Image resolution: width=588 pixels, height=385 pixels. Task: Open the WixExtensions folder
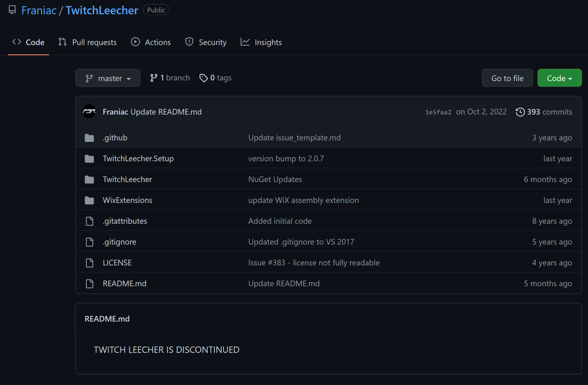tap(127, 200)
